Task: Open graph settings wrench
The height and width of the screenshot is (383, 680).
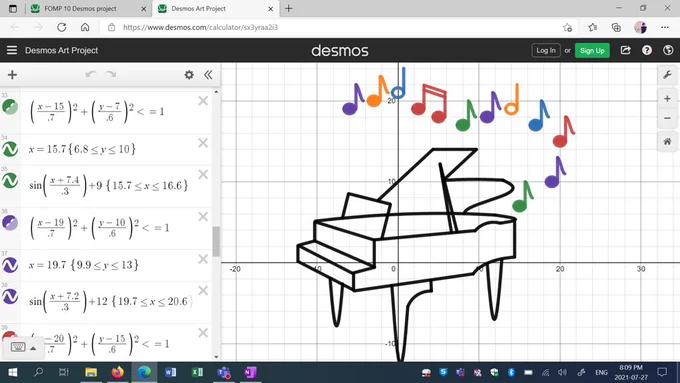Action: click(x=667, y=75)
